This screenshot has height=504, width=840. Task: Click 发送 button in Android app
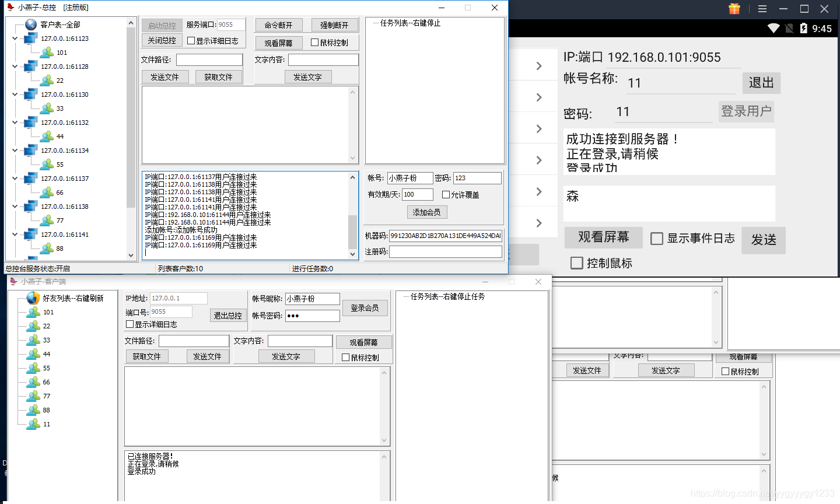tap(764, 240)
